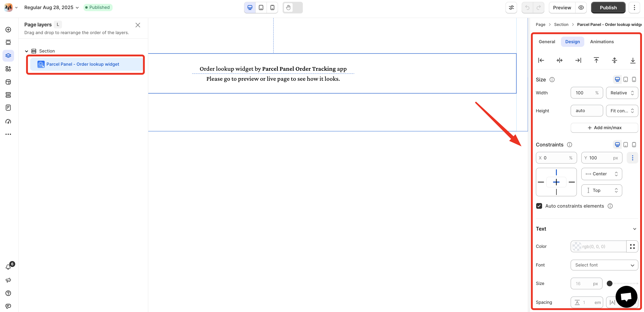Open the notifications bell icon
644x312 pixels.
[x=8, y=267]
